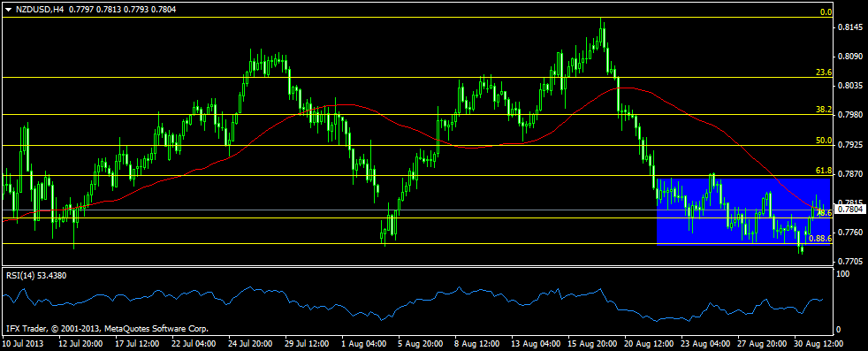Image resolution: width=868 pixels, height=351 pixels.
Task: Click the '29 Jul 12:00' time label
Action: click(306, 343)
